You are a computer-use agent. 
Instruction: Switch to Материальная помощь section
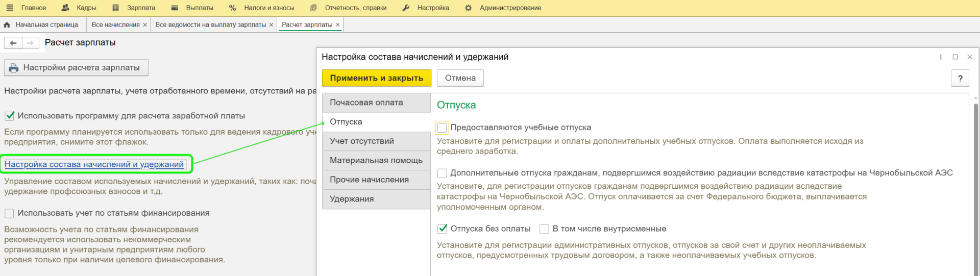(x=376, y=160)
